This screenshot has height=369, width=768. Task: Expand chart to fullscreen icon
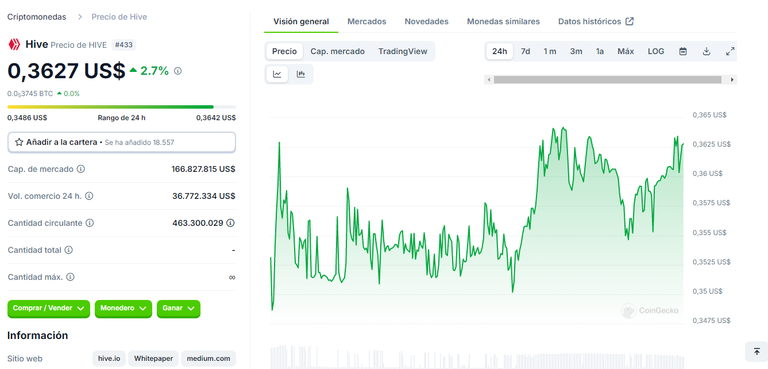pyautogui.click(x=730, y=51)
